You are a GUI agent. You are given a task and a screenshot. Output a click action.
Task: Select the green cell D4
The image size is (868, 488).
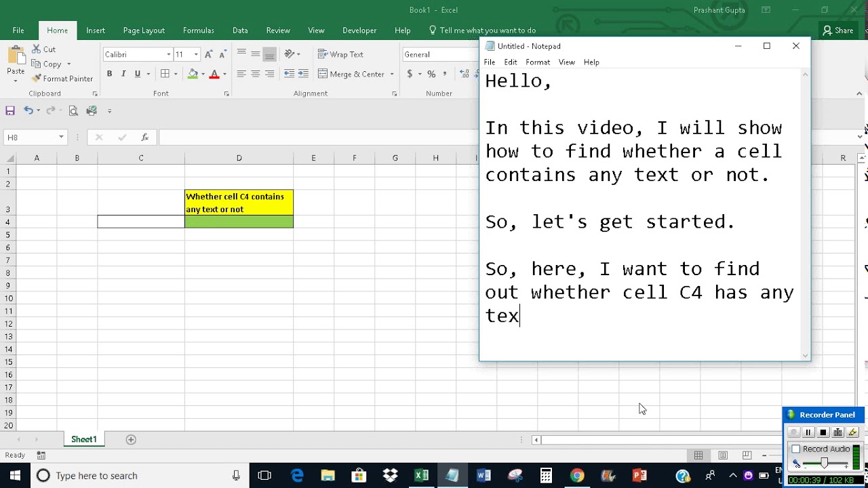tap(239, 222)
